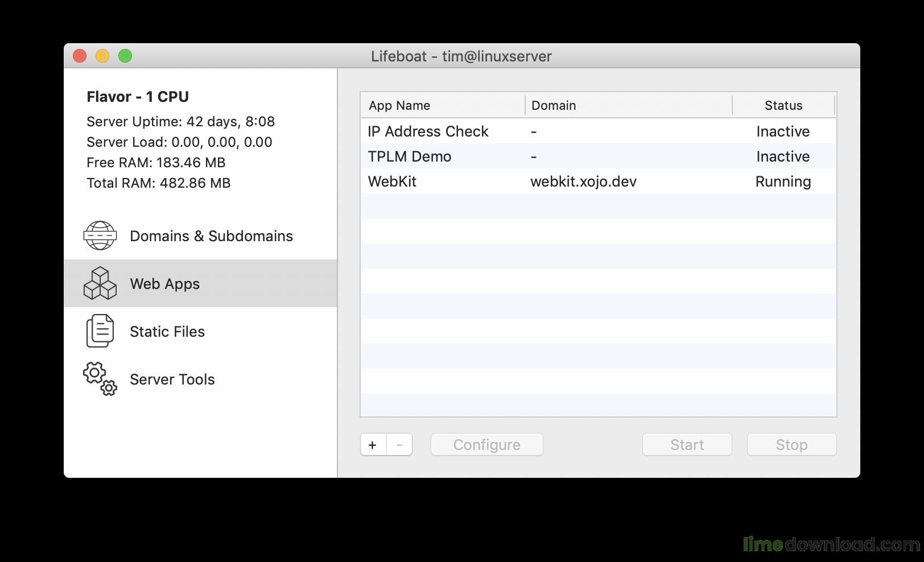Image resolution: width=924 pixels, height=562 pixels.
Task: Click the webkit.xojo.dev domain cell
Action: [583, 181]
